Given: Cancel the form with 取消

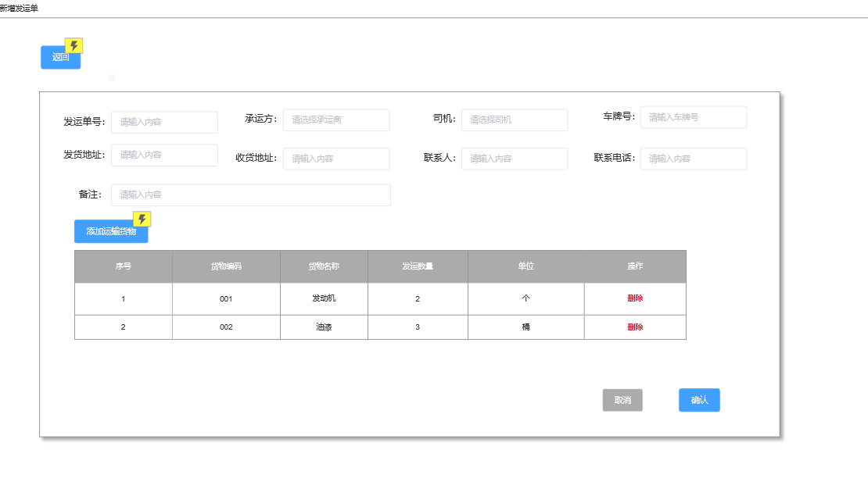Looking at the screenshot, I should (x=622, y=400).
